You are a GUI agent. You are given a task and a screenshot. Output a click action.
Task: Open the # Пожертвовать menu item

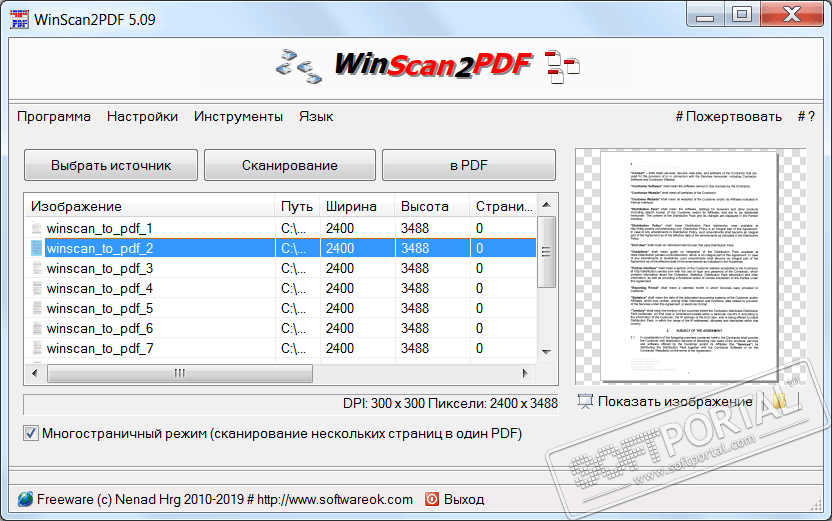729,116
